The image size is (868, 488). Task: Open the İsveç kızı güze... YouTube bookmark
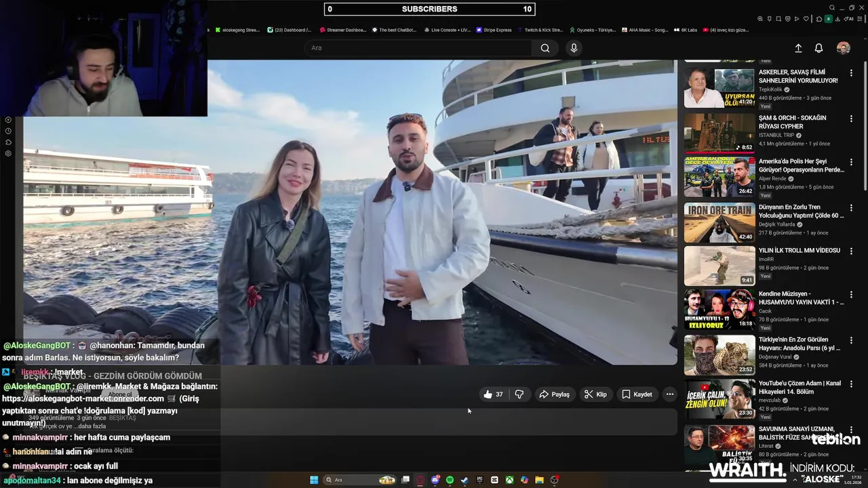[726, 30]
